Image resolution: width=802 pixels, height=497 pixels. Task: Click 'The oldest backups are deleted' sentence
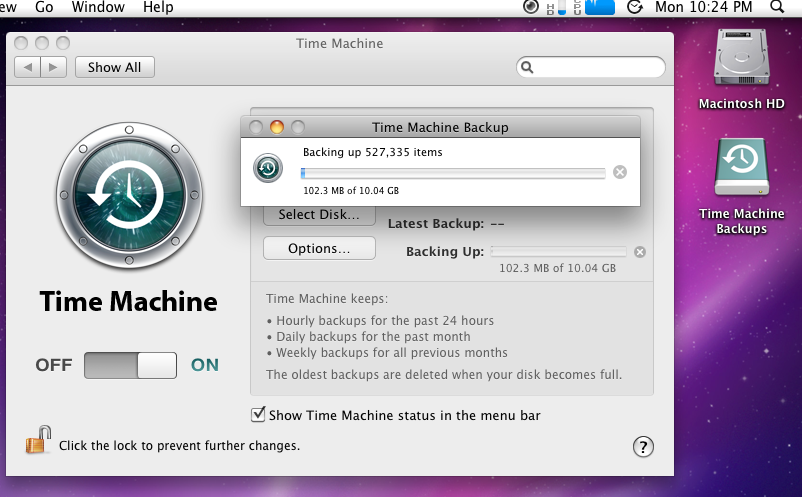[444, 375]
